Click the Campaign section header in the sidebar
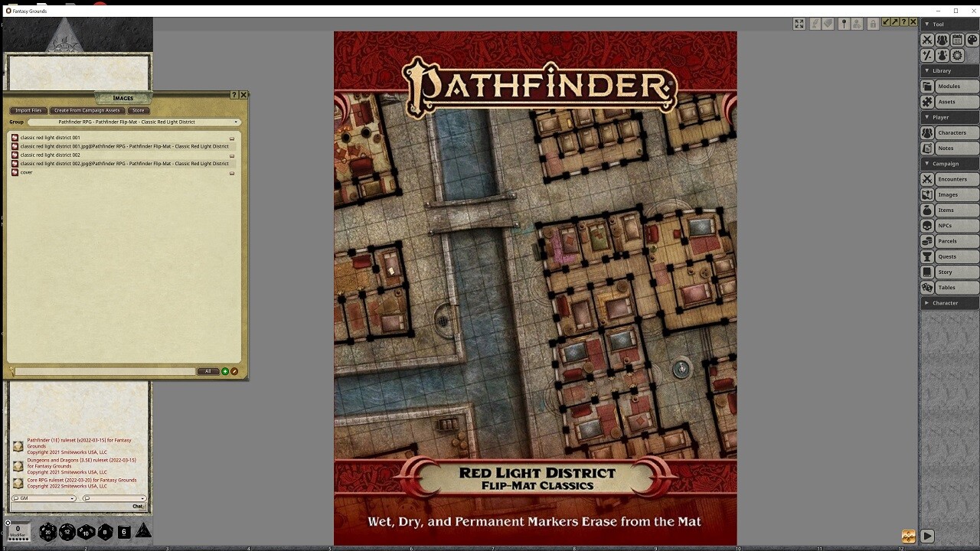The image size is (980, 551). (949, 163)
